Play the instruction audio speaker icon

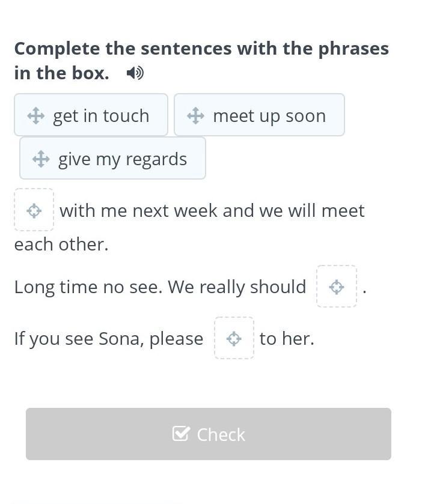(x=135, y=73)
